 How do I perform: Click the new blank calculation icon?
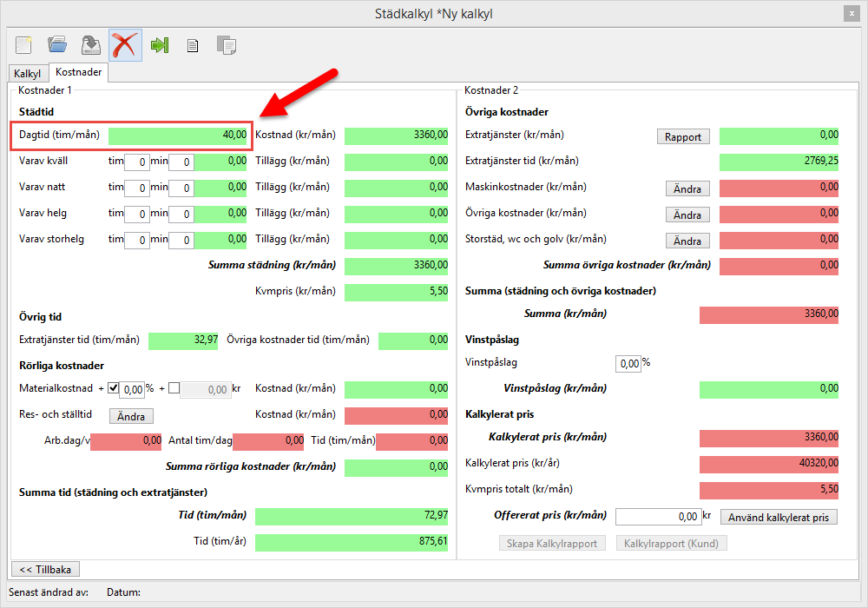coord(23,45)
